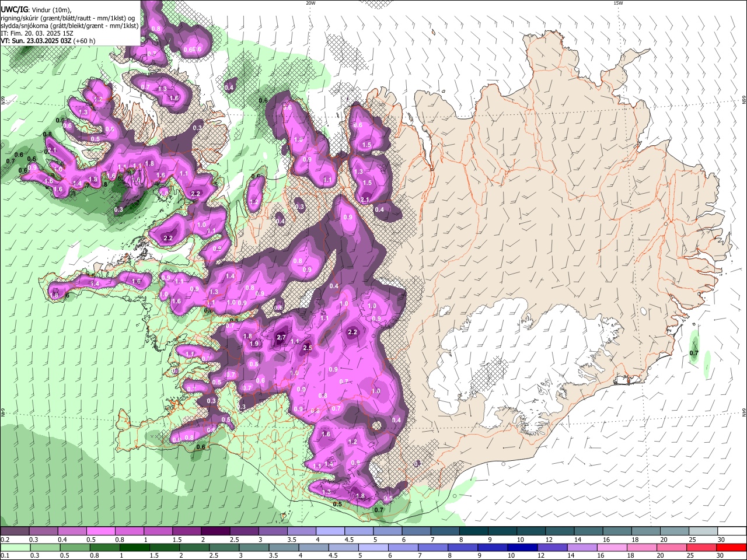This screenshot has height=560, width=747.
Task: Click the 2.5 precipitation value on the map
Action: [x=308, y=348]
